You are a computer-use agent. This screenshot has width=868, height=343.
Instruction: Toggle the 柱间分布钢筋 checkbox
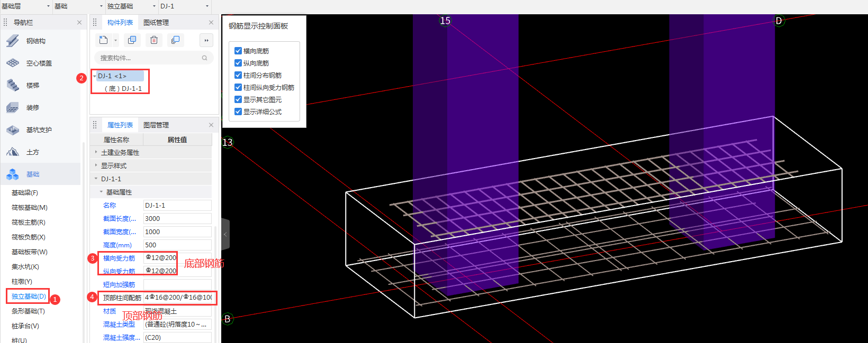238,75
